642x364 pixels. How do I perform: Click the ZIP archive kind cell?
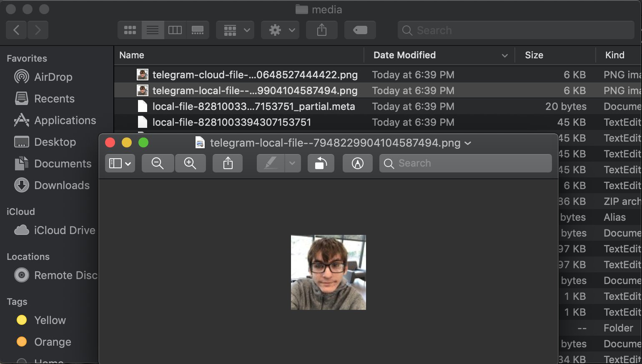point(622,202)
